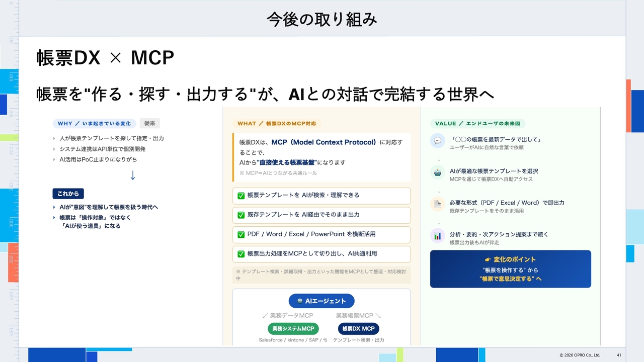Click the navy 帳票DX MCP button

pos(358,329)
